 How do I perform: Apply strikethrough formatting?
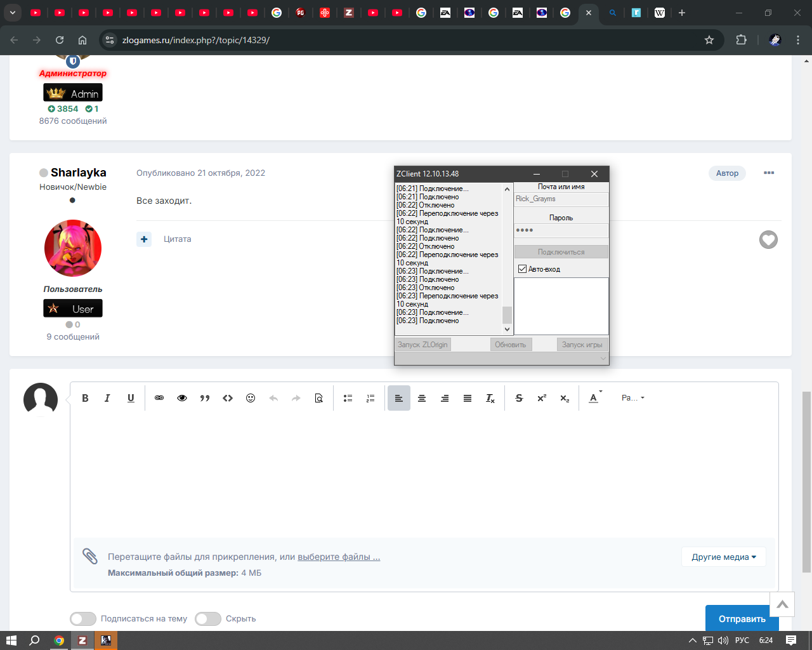(x=519, y=398)
